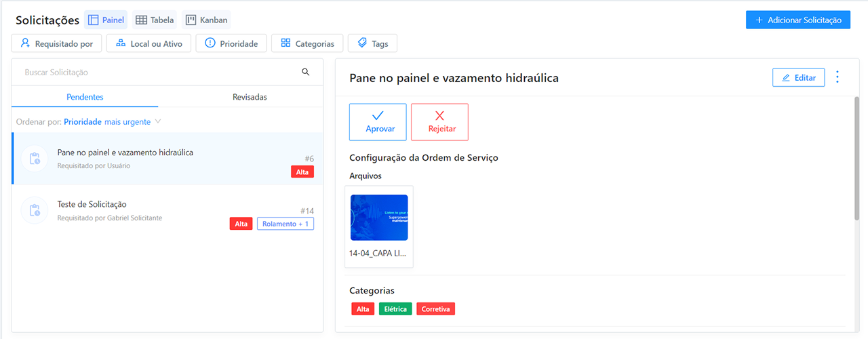868x339 pixels.
Task: Click the Adicionar Solicitação button
Action: pyautogui.click(x=797, y=20)
